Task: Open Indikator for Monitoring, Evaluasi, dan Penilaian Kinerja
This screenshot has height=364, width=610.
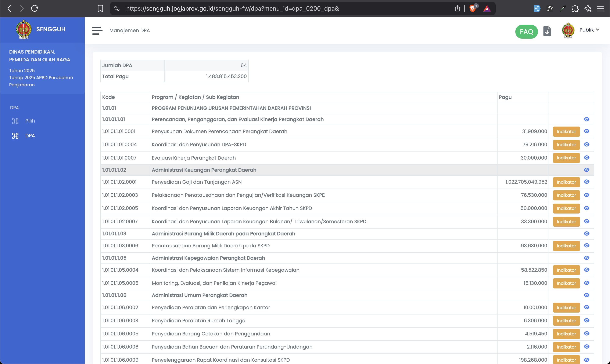Action: pos(566,283)
